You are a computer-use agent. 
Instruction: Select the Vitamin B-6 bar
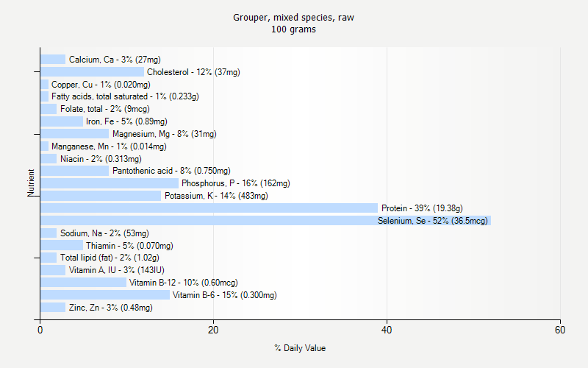(x=104, y=295)
